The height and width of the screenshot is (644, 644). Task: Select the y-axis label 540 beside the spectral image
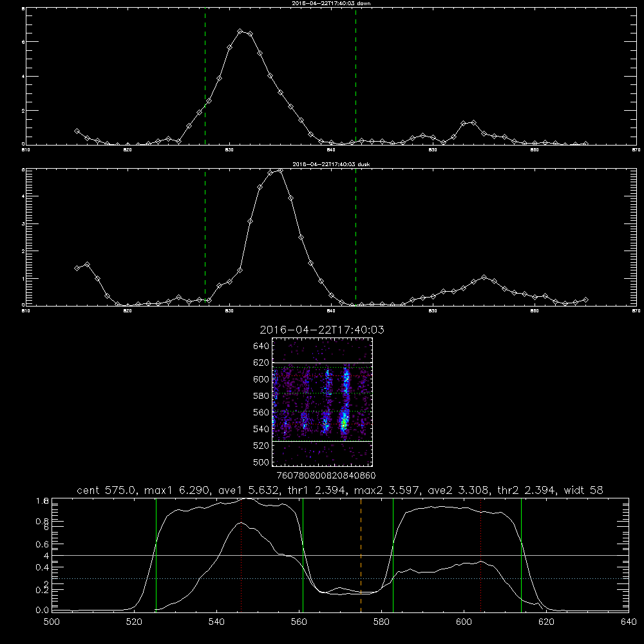tap(261, 429)
